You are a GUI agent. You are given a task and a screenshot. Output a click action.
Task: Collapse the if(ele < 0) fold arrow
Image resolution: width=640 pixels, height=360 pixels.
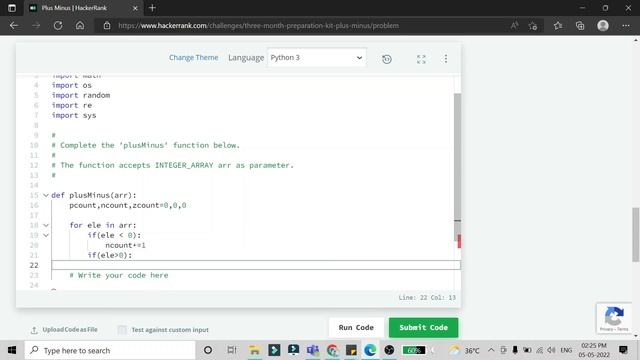(46, 235)
